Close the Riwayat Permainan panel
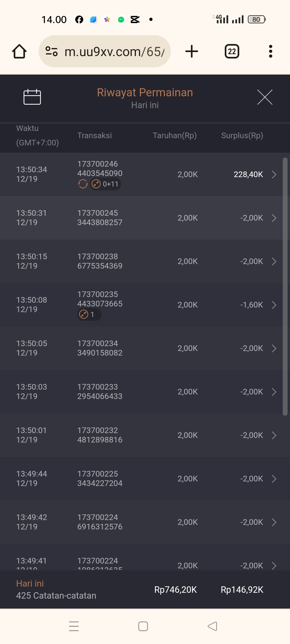This screenshot has height=644, width=290. click(x=265, y=97)
